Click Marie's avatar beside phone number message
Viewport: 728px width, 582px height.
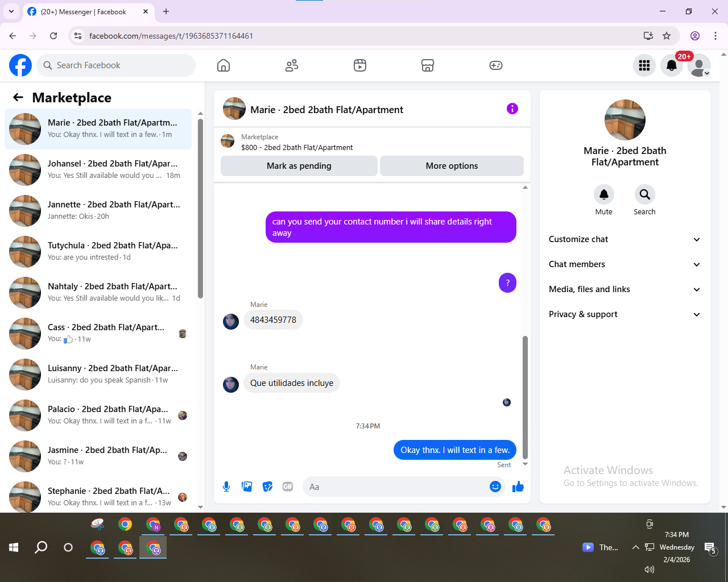coord(231,322)
